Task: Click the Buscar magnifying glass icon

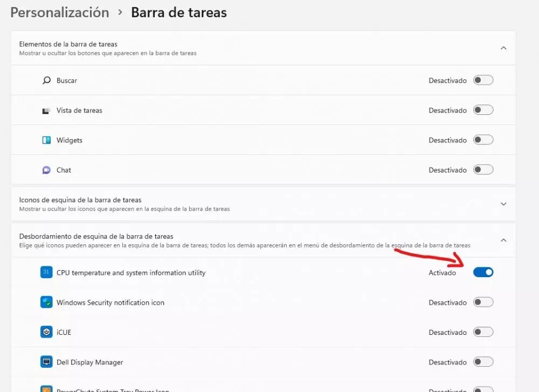Action: 46,80
